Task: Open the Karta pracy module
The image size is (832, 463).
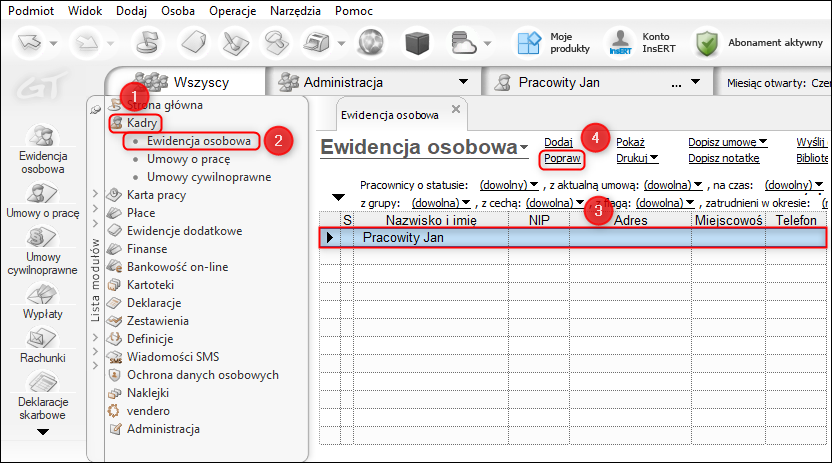Action: tap(156, 195)
